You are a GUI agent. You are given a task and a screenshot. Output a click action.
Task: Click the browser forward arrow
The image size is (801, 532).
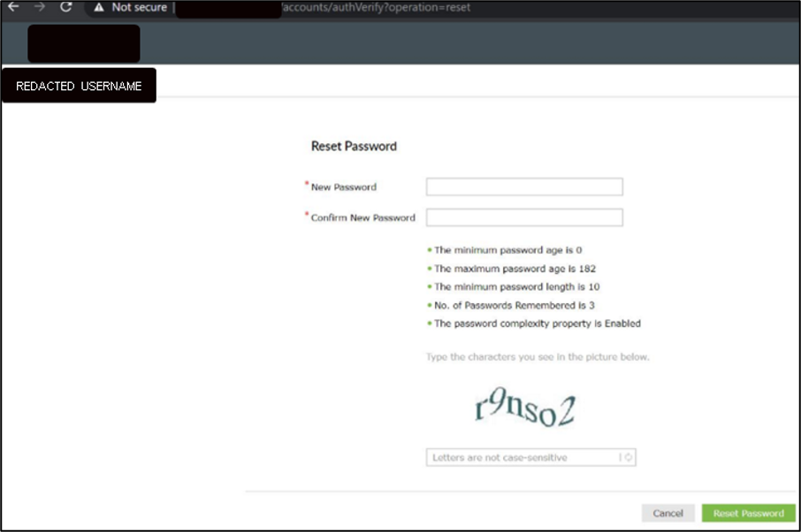[39, 7]
